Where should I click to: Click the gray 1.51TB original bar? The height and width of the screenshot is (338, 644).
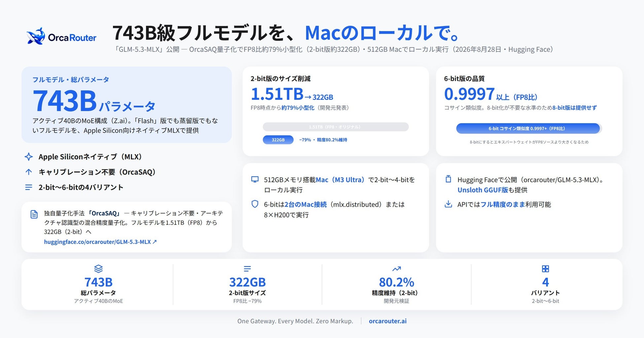point(336,127)
